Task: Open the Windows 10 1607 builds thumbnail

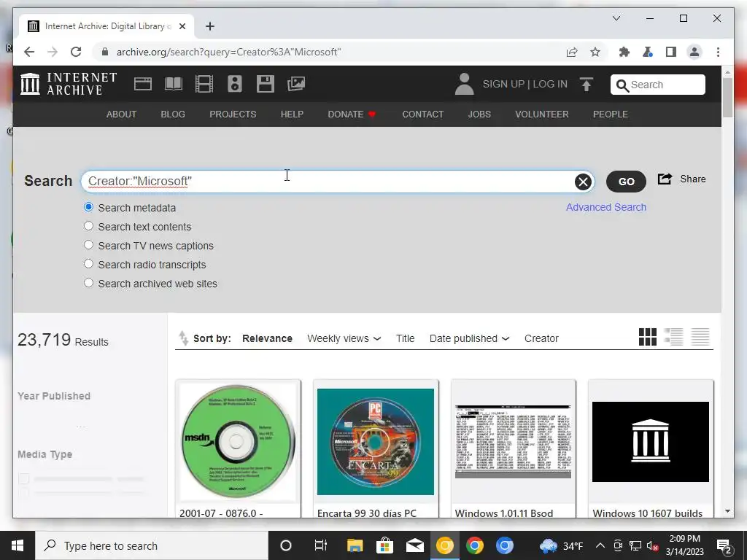Action: (650, 441)
